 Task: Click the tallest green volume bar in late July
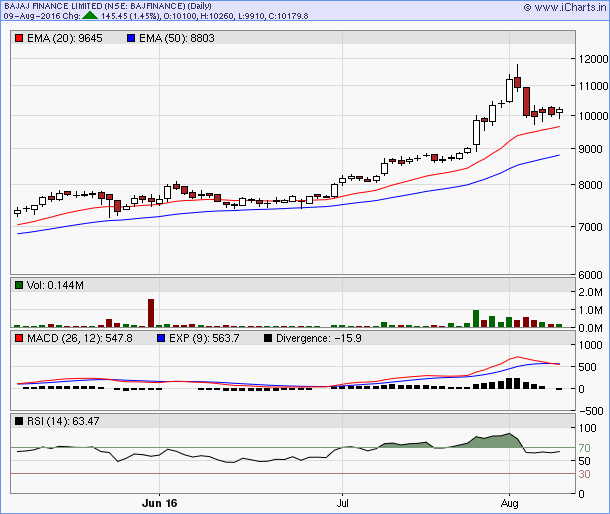coord(476,318)
